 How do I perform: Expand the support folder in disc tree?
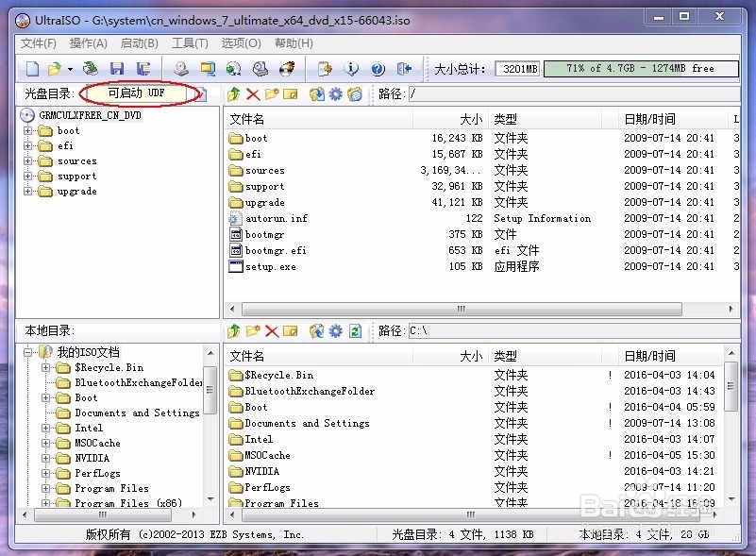click(x=28, y=176)
